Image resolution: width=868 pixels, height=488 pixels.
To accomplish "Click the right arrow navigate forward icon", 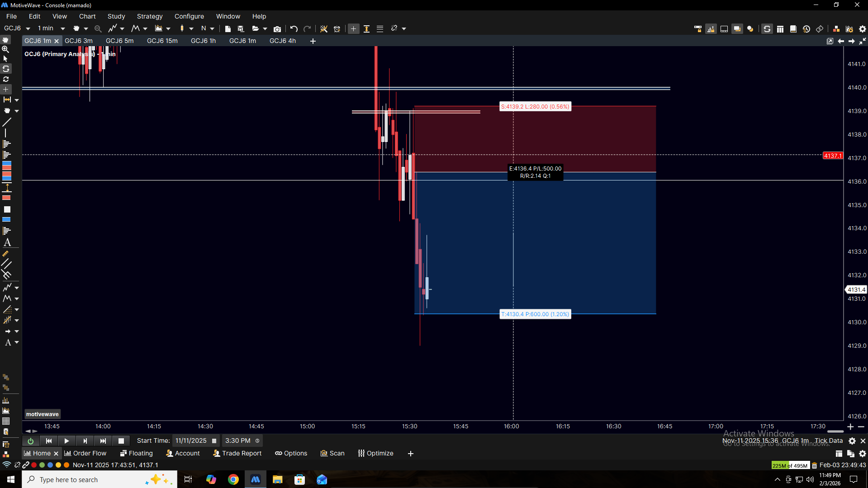I will coord(852,41).
